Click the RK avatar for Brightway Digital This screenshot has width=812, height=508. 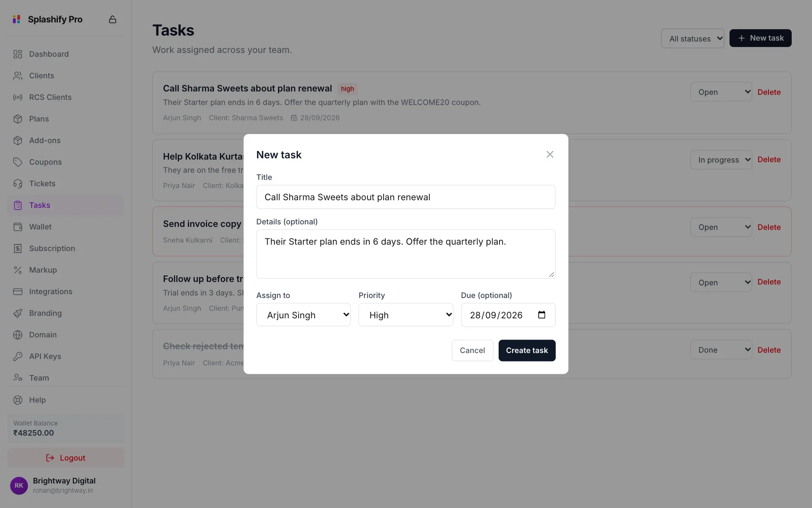[x=19, y=486]
